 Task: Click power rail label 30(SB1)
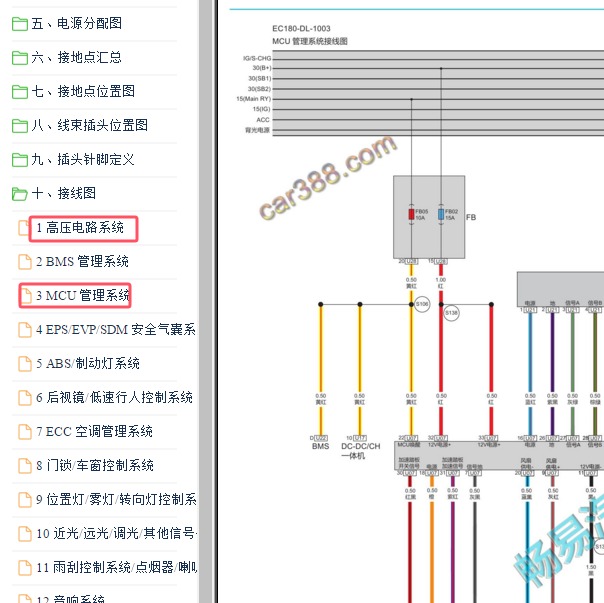pyautogui.click(x=260, y=78)
